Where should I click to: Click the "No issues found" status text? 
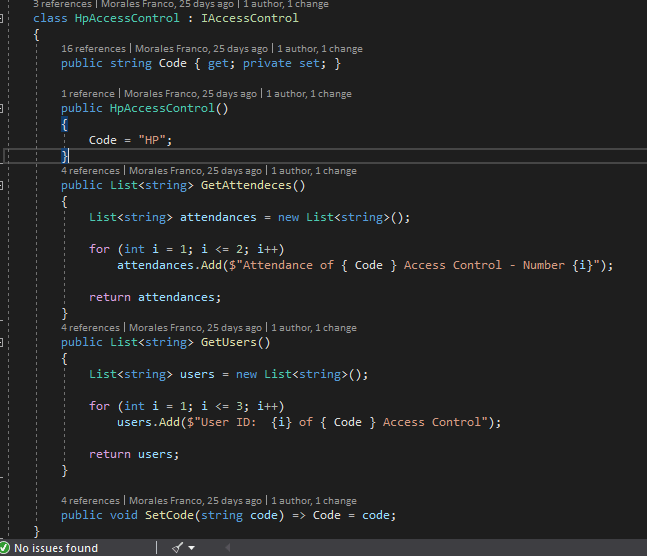click(x=56, y=548)
